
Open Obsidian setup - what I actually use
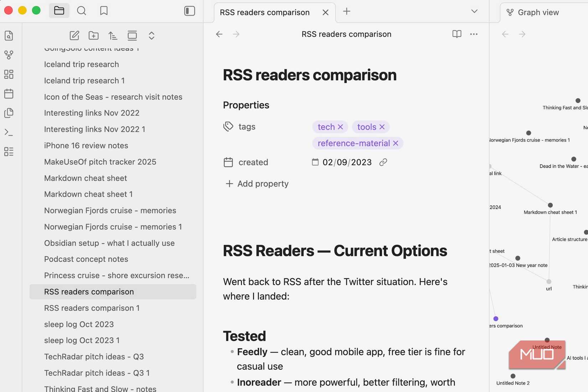pos(109,243)
